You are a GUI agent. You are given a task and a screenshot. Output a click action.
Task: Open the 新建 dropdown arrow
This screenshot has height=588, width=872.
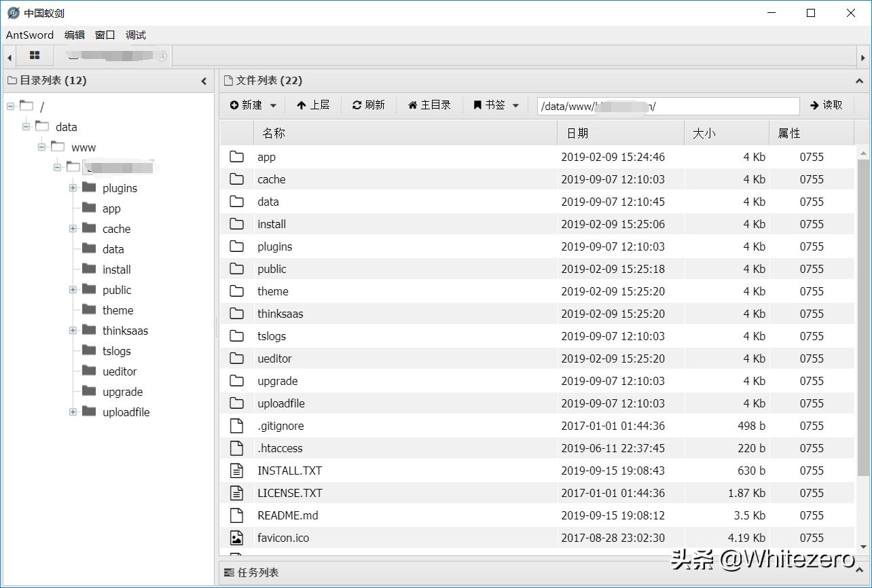coord(273,105)
